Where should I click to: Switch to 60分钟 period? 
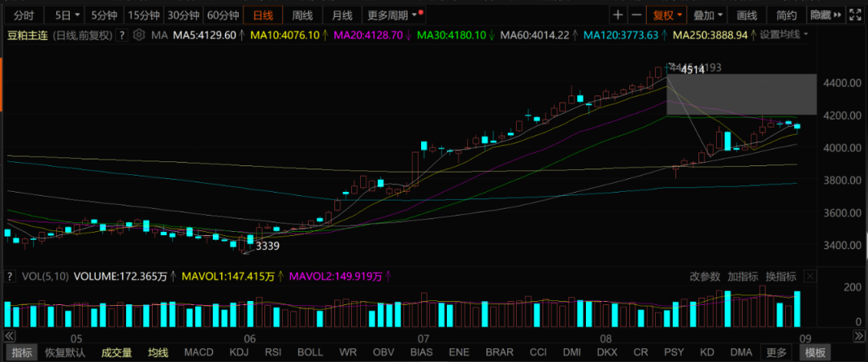(223, 15)
